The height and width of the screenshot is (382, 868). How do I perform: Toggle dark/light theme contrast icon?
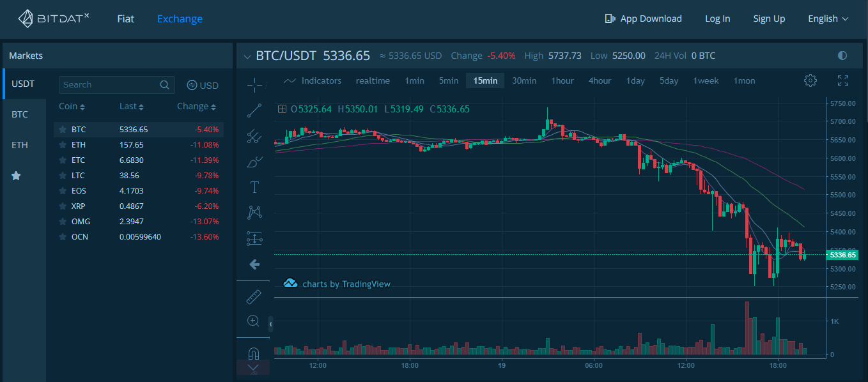pos(842,56)
